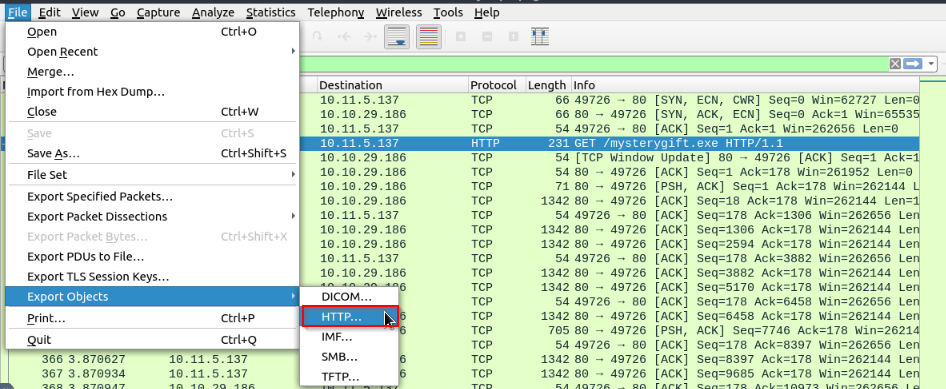Clear the display filter with the X icon
The image size is (946, 389).
click(895, 64)
